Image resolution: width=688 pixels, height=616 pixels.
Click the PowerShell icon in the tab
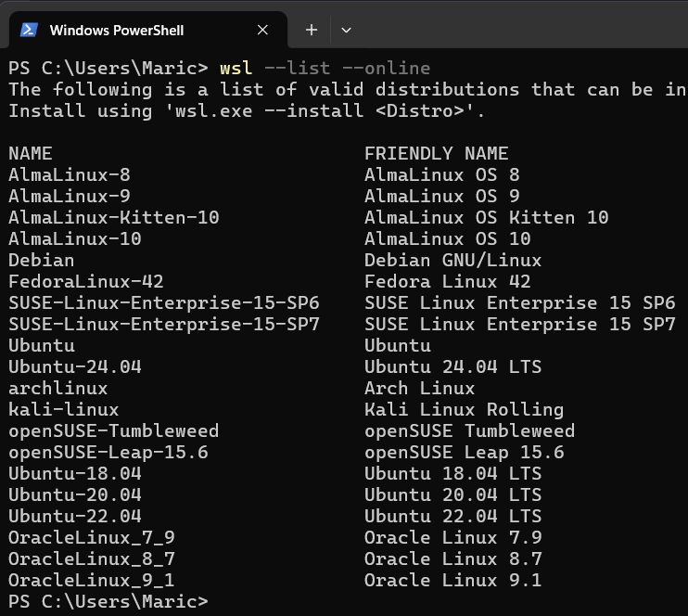[x=29, y=30]
